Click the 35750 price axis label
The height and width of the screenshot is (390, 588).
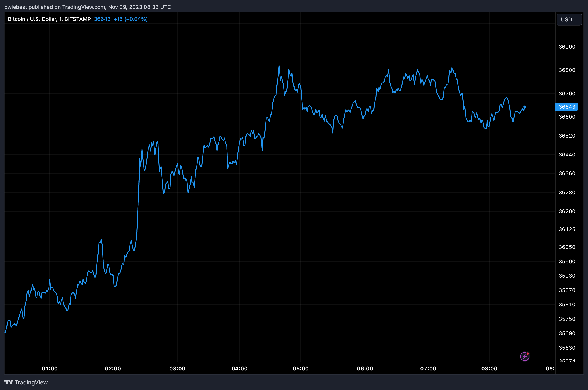(567, 319)
